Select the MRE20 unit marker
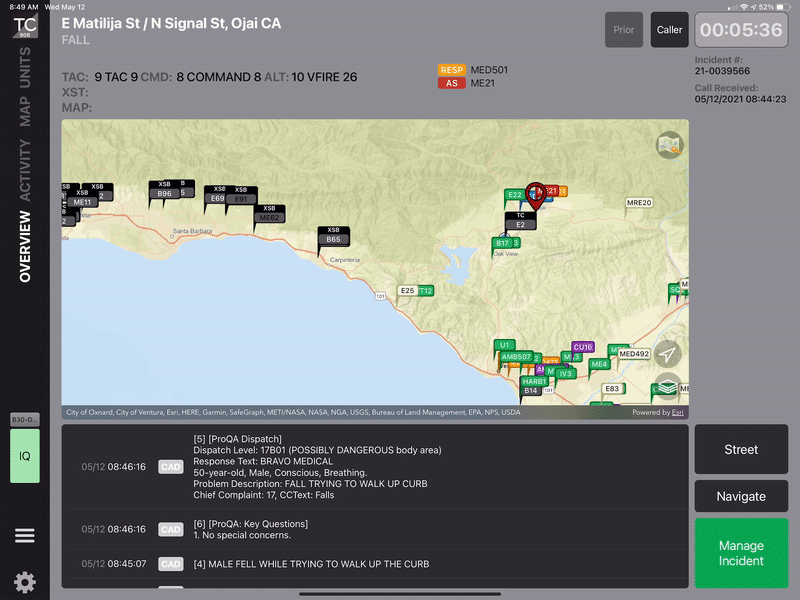This screenshot has width=800, height=600. point(639,202)
